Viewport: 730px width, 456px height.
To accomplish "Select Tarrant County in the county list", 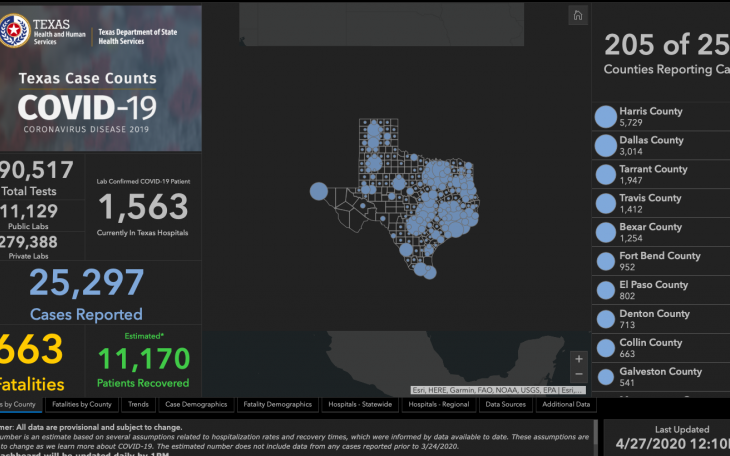I will (x=653, y=175).
